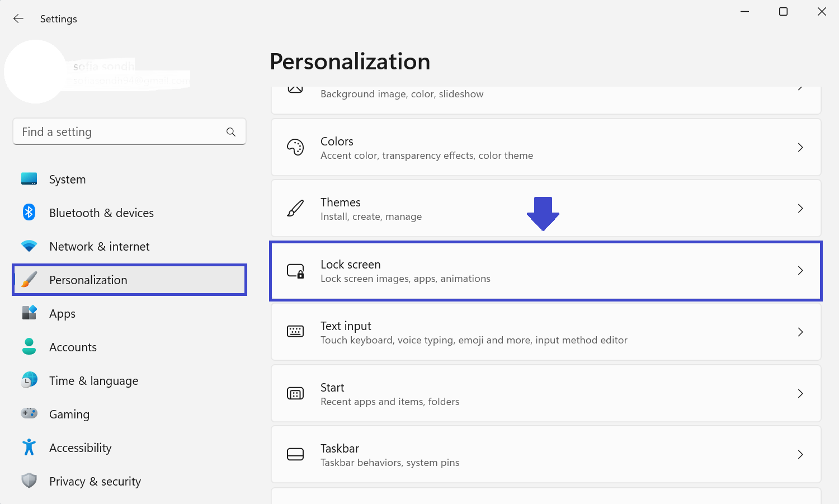
Task: Open the Accounts section
Action: [x=73, y=347]
